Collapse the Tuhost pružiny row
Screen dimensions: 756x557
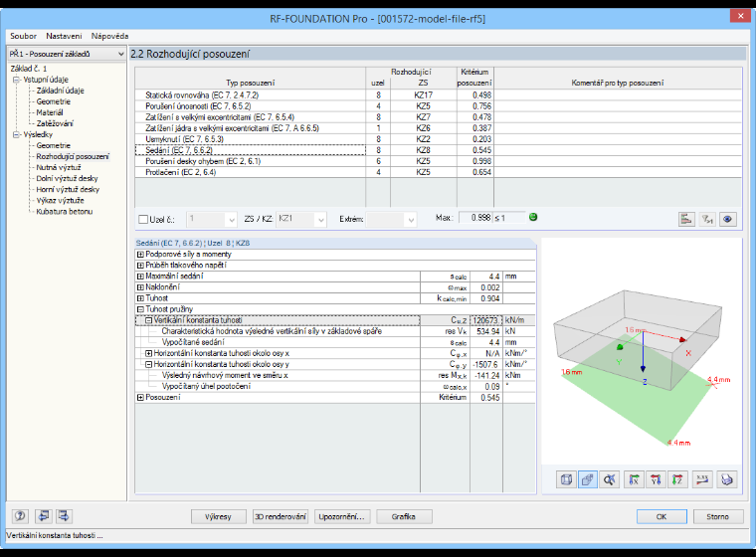(140, 309)
